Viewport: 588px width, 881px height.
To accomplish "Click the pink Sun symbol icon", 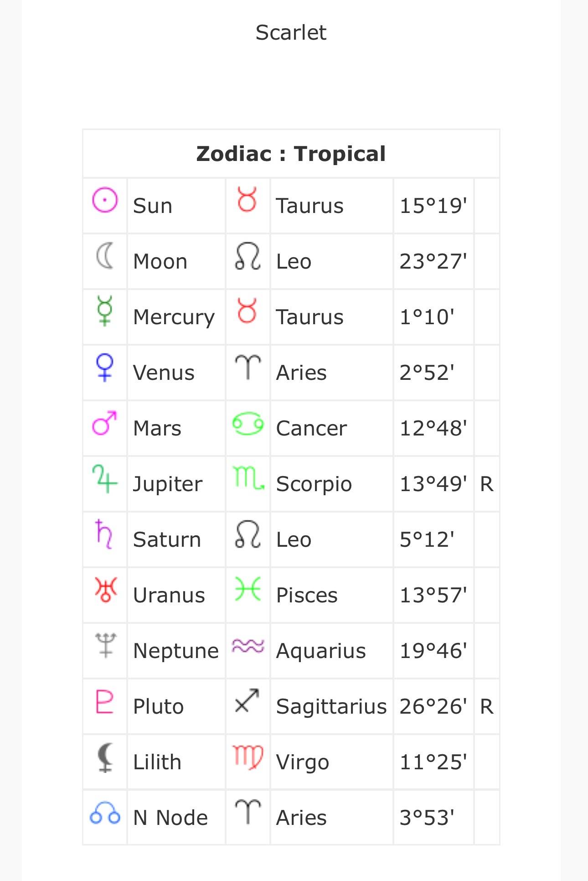I will point(105,200).
